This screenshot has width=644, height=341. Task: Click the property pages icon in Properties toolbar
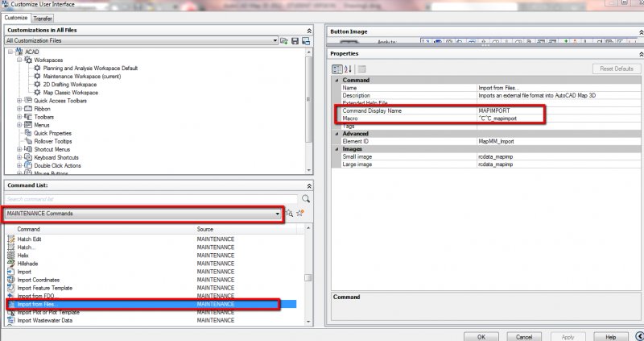pos(361,69)
